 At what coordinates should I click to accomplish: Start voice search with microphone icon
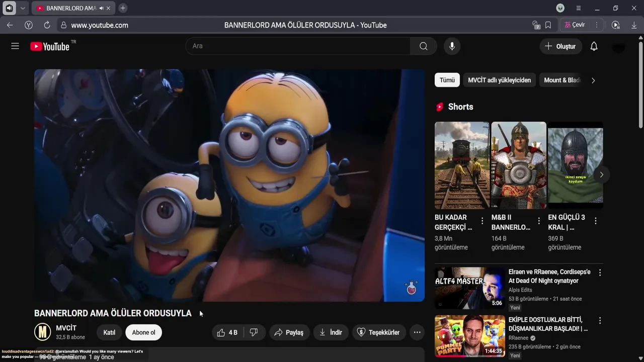[452, 46]
